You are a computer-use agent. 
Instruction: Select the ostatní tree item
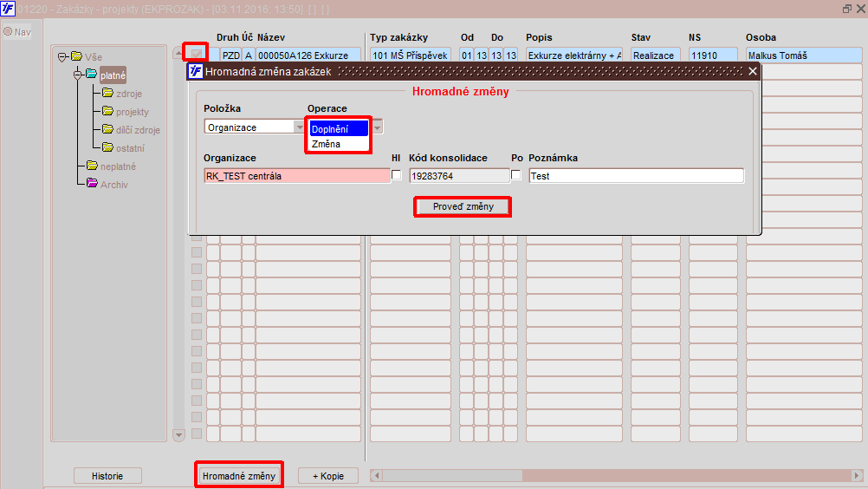click(130, 148)
